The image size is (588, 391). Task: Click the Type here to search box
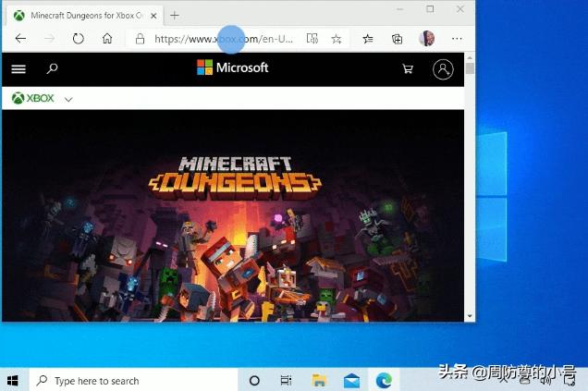133,381
